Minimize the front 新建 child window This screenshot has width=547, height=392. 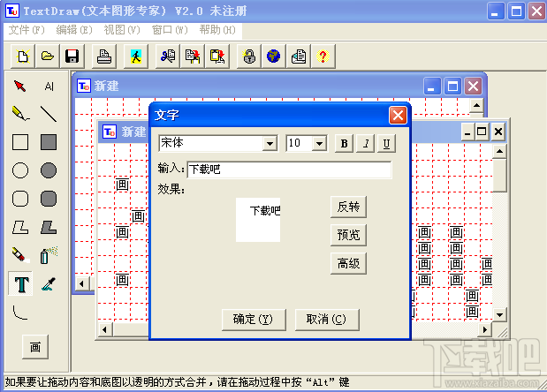(x=467, y=132)
